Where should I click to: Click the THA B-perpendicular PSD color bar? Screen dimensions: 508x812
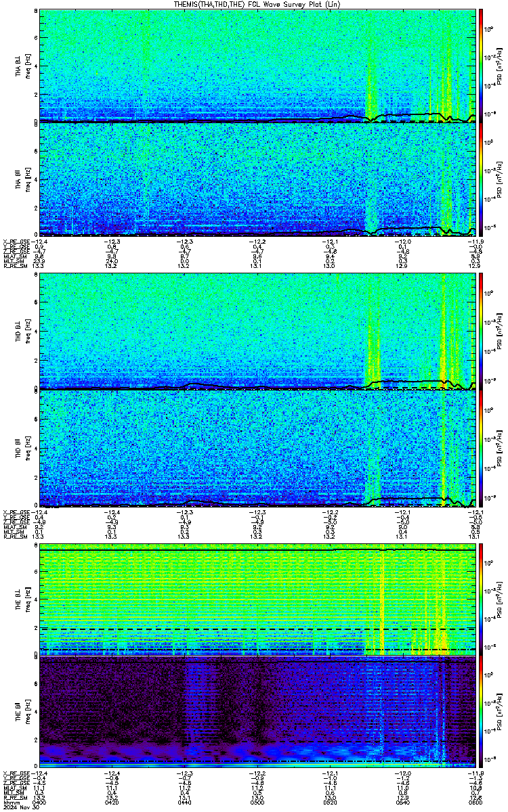[x=480, y=66]
